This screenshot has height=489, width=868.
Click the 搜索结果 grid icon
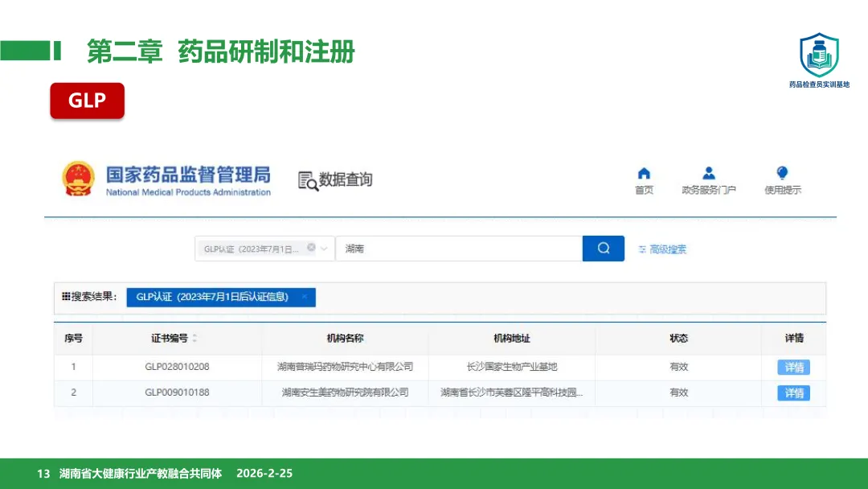pos(66,296)
